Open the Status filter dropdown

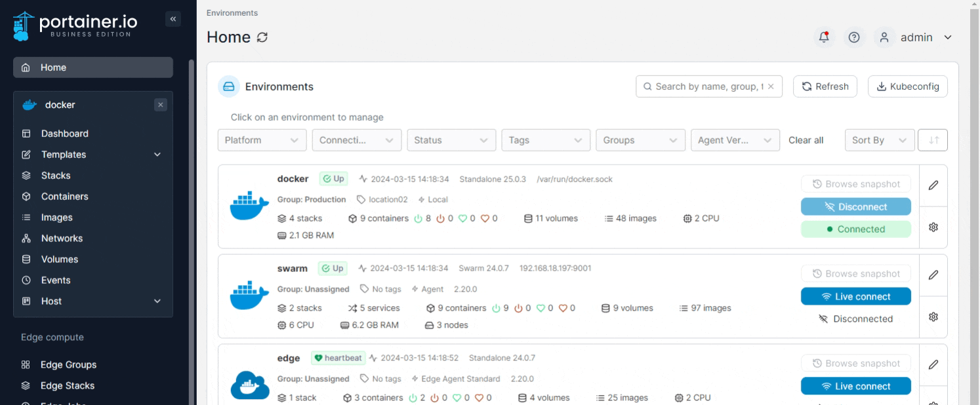451,140
